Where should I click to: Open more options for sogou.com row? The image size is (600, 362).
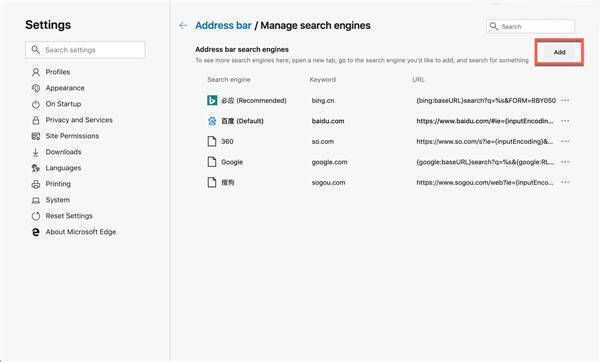pyautogui.click(x=565, y=182)
